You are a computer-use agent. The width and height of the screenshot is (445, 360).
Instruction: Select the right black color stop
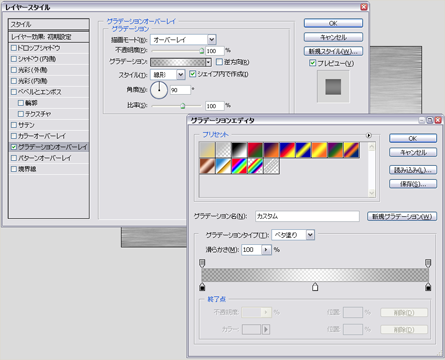[428, 287]
